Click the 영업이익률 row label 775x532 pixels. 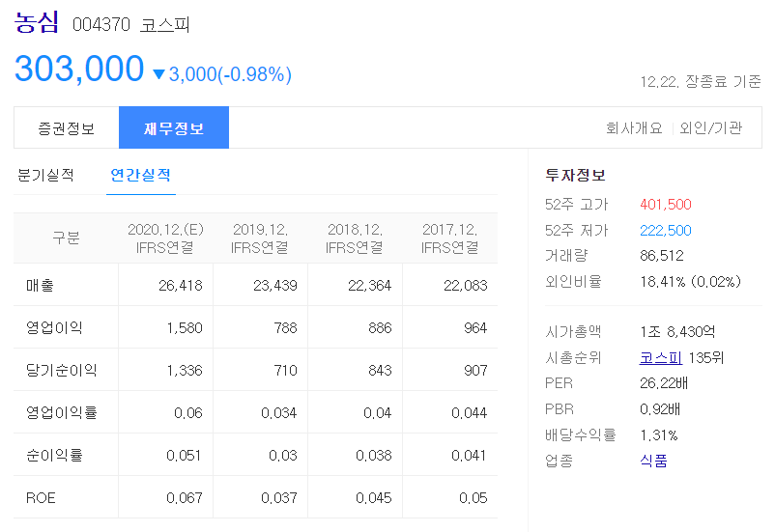point(61,412)
